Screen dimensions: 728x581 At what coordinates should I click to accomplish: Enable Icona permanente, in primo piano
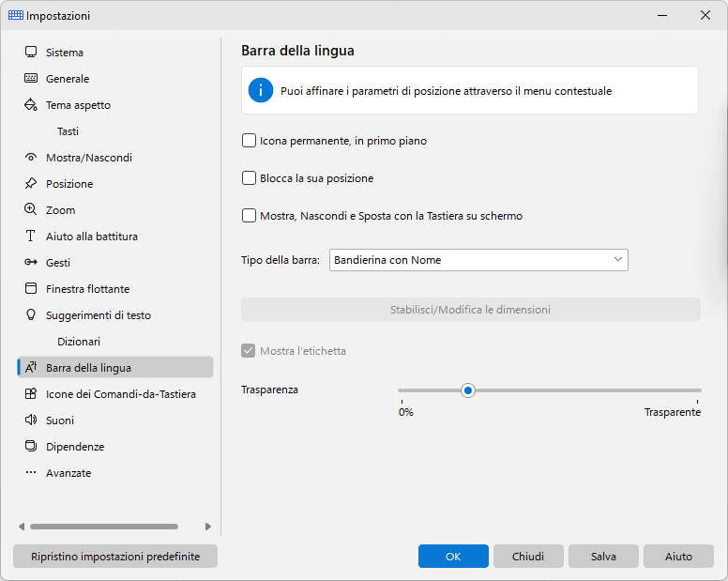(x=249, y=140)
